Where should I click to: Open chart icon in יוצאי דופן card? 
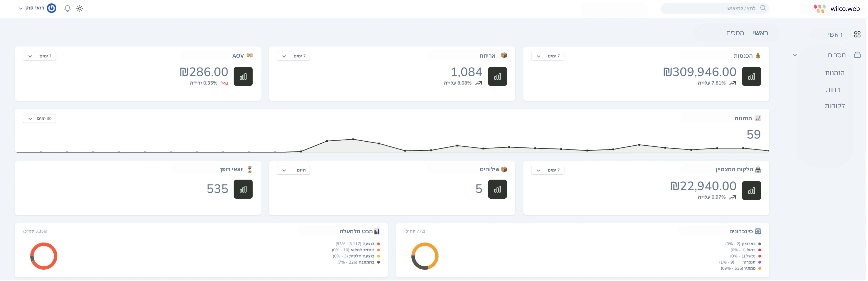pos(244,190)
